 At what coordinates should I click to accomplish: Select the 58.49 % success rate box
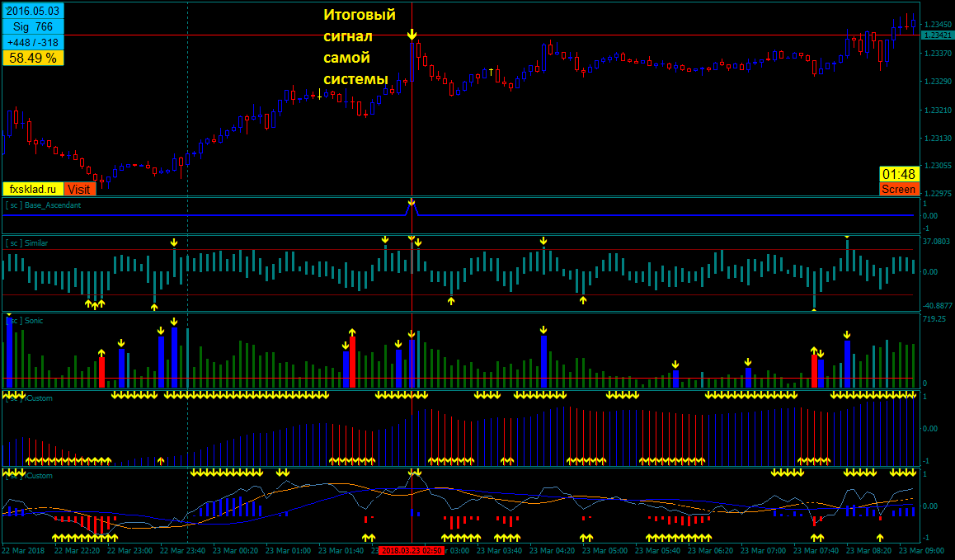[x=33, y=58]
